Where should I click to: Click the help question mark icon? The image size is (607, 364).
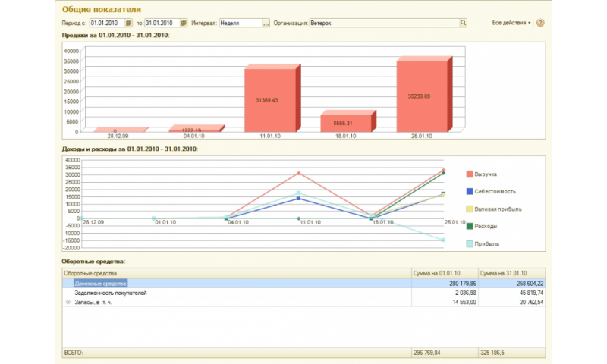click(x=540, y=24)
